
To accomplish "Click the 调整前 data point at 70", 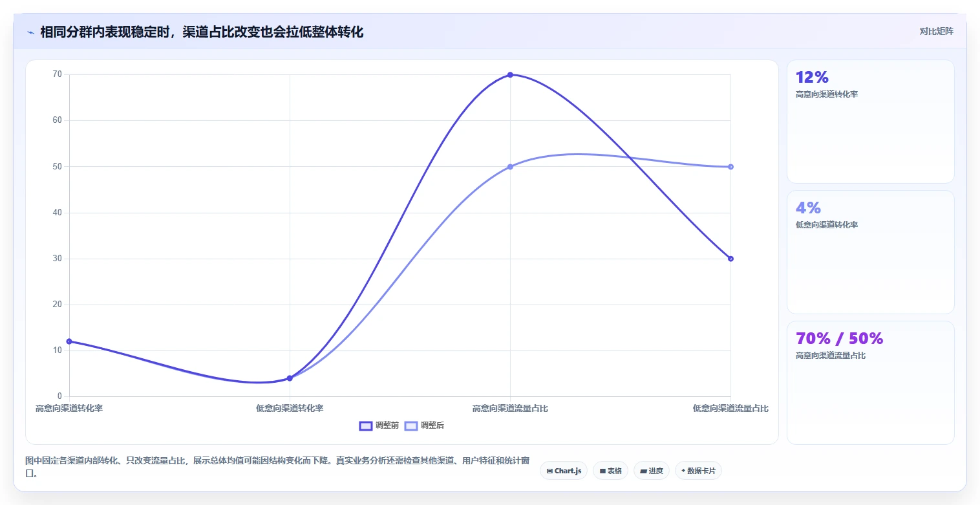I will point(510,75).
